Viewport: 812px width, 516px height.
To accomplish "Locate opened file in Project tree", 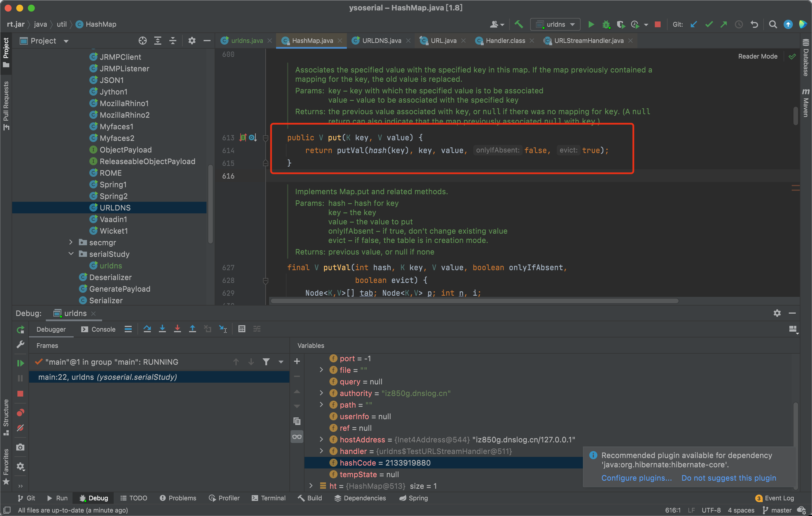I will 143,41.
